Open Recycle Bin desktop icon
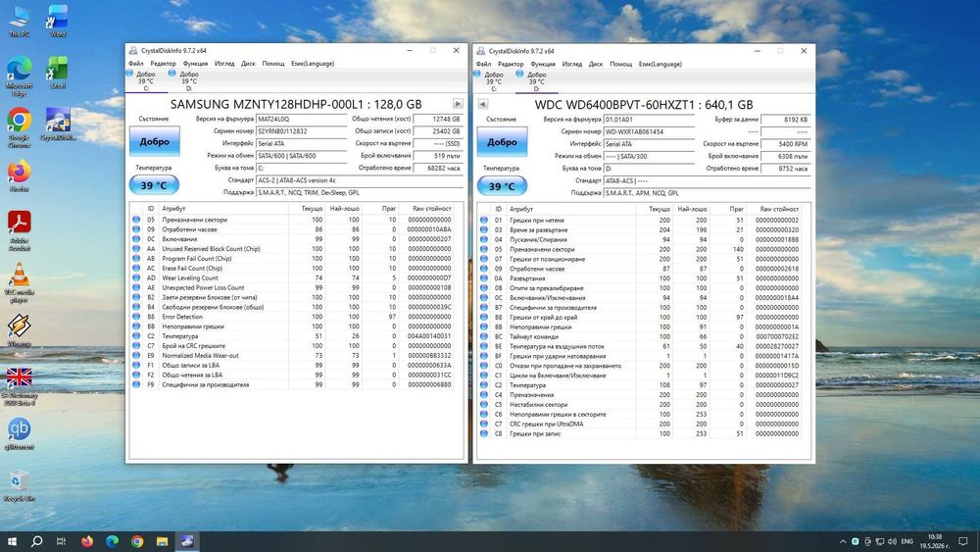 coord(19,485)
